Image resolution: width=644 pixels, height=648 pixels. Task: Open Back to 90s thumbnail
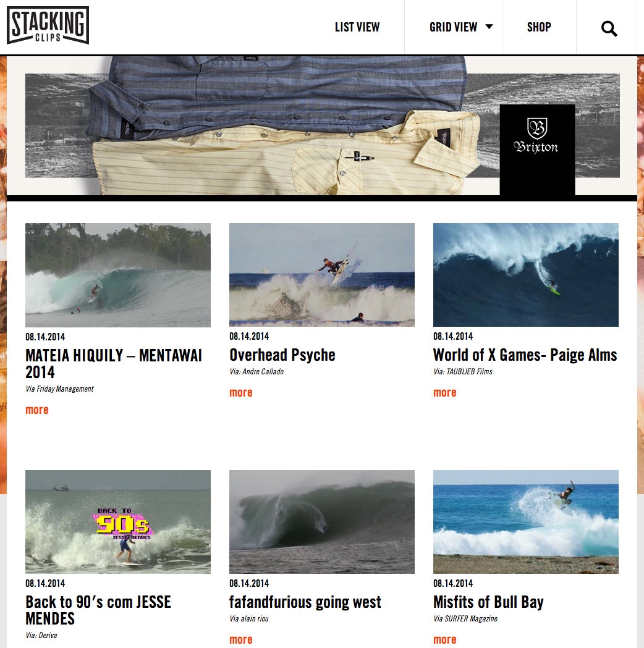pyautogui.click(x=118, y=522)
